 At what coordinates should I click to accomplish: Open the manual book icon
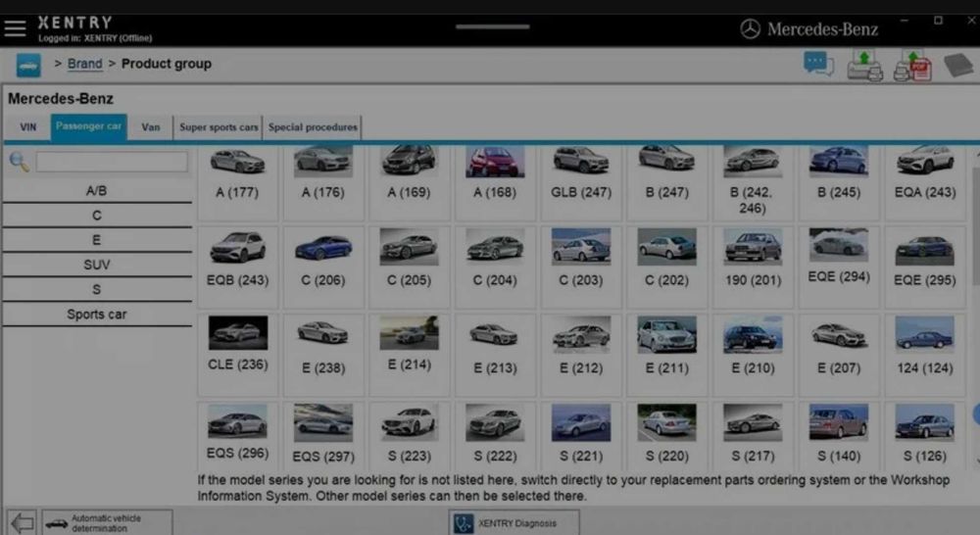[x=958, y=65]
